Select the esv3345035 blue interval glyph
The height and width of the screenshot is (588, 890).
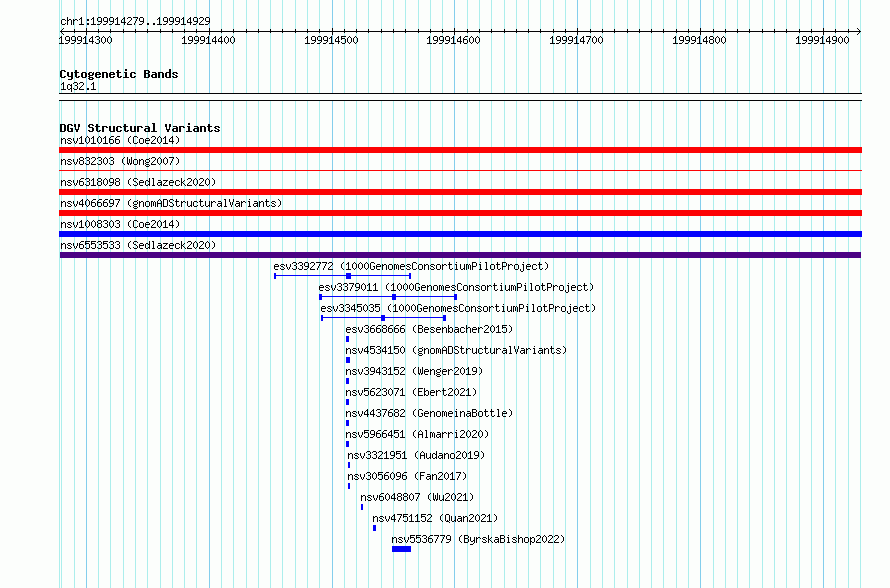point(383,318)
